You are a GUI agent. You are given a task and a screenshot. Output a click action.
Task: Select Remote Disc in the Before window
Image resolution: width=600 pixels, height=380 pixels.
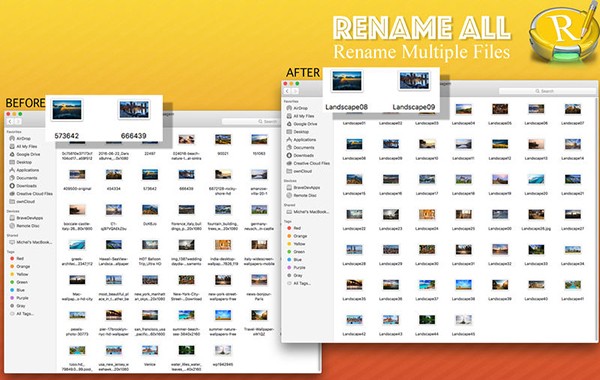24,226
